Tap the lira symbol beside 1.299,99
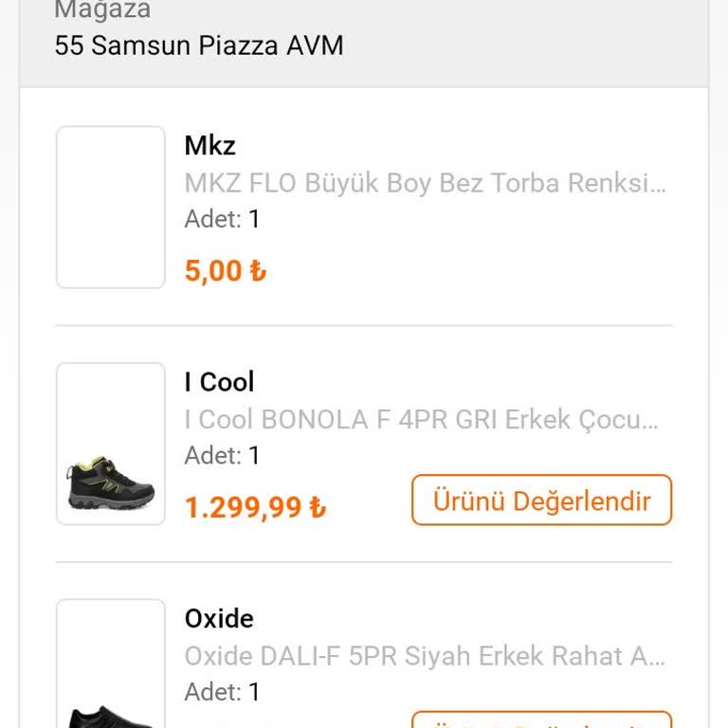The width and height of the screenshot is (728, 728). [x=318, y=509]
